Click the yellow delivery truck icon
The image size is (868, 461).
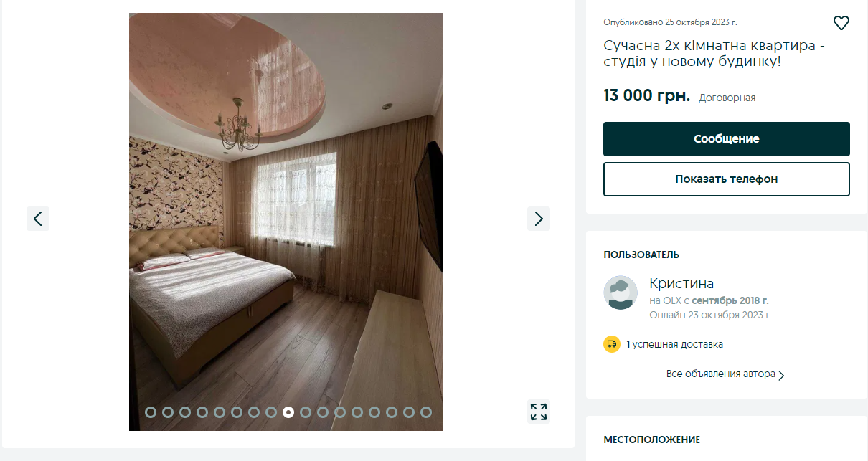tap(612, 344)
